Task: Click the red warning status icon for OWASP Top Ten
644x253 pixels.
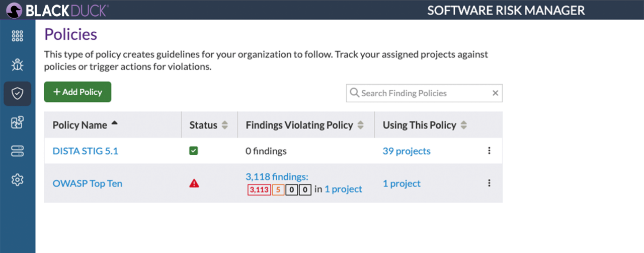Action: point(194,183)
